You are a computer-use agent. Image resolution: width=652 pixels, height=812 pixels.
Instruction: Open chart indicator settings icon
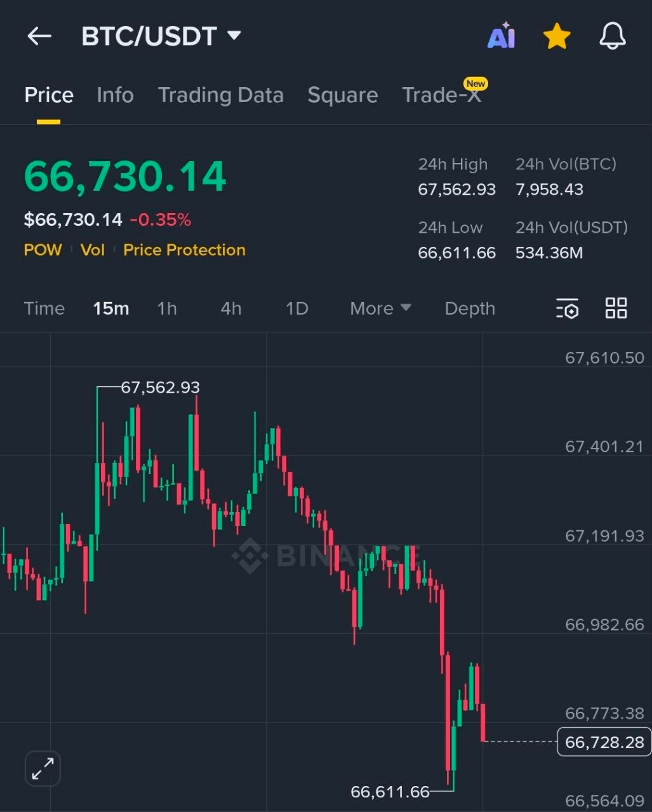[567, 308]
